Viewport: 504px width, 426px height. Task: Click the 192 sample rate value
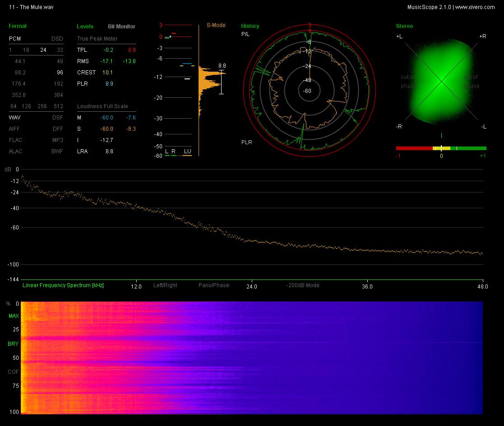58,83
